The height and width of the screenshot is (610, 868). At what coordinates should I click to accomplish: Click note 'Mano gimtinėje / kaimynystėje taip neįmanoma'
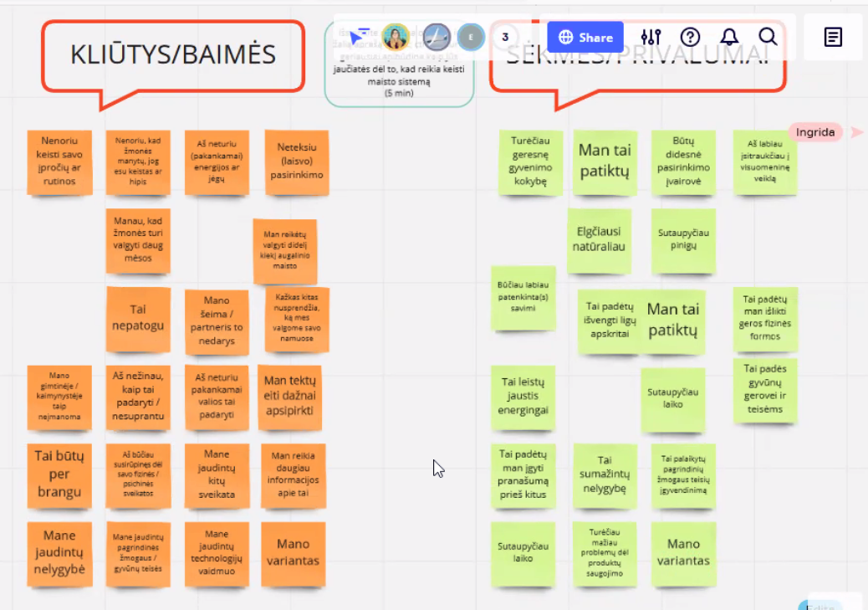(x=59, y=397)
